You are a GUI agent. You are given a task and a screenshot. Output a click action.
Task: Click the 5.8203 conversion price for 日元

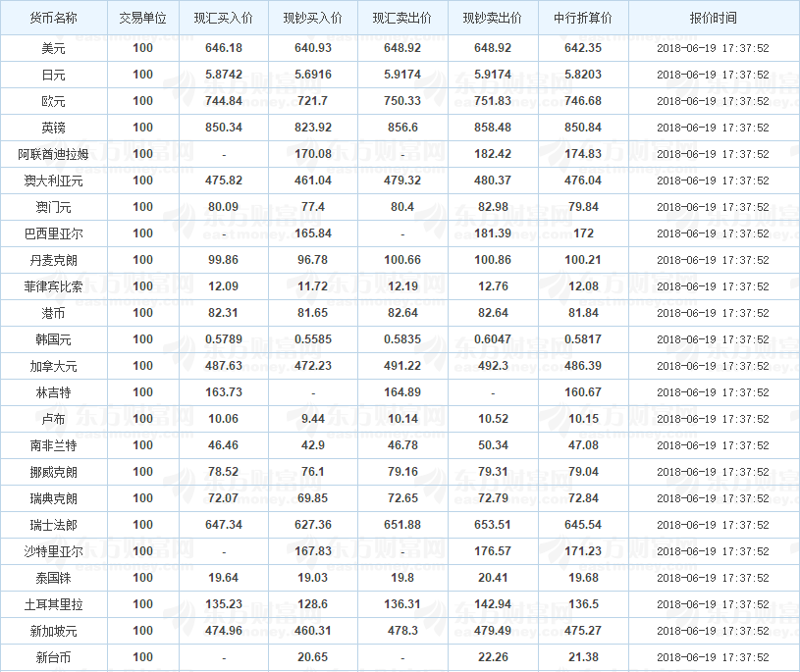click(x=583, y=75)
